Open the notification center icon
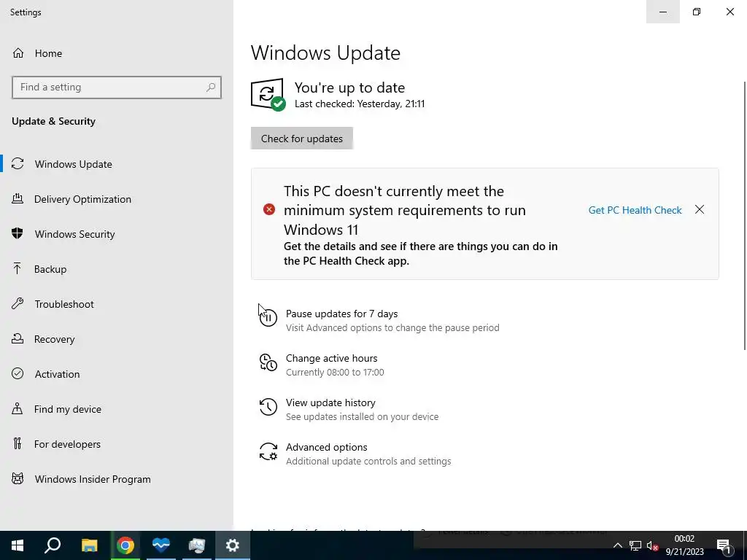The height and width of the screenshot is (560, 747). pyautogui.click(x=724, y=545)
